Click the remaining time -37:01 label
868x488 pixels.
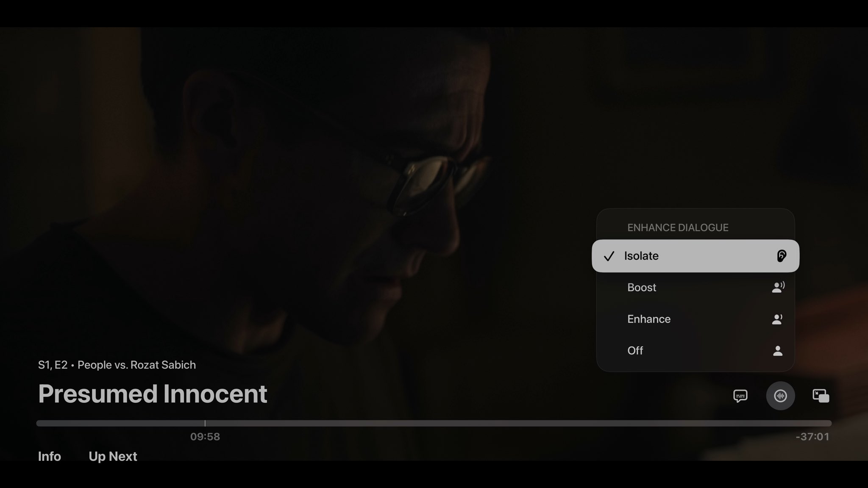[x=812, y=437]
